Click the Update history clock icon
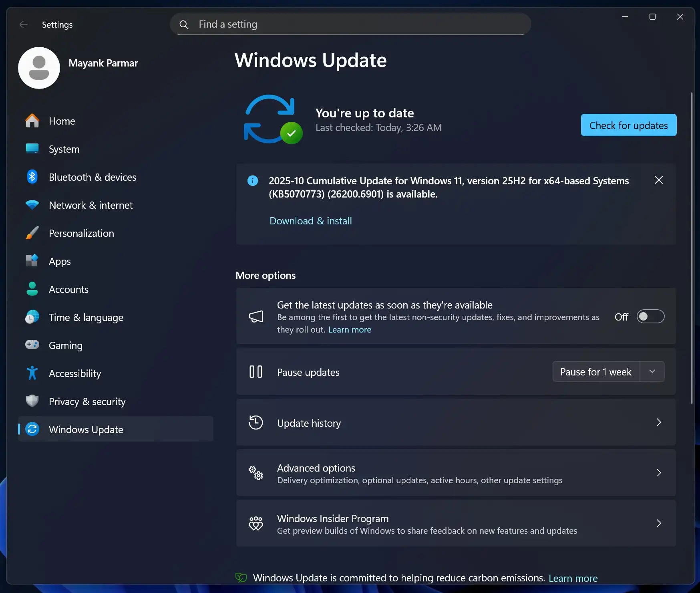 pyautogui.click(x=255, y=423)
